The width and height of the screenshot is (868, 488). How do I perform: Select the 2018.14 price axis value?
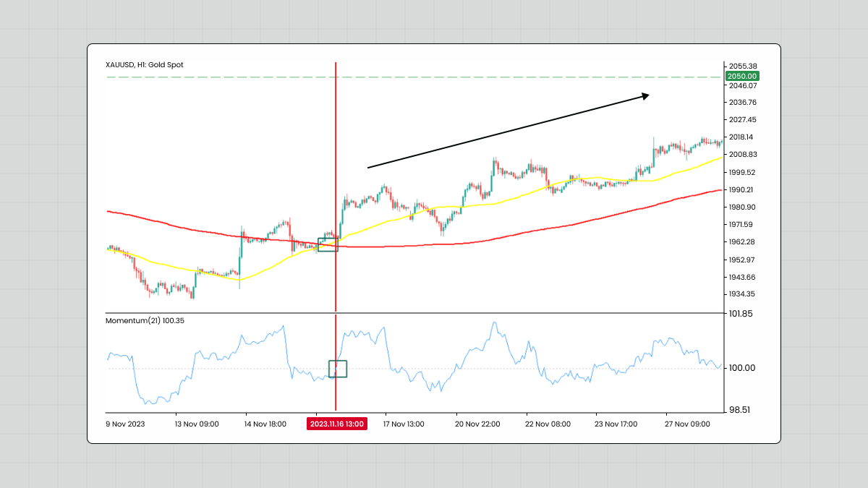(742, 137)
